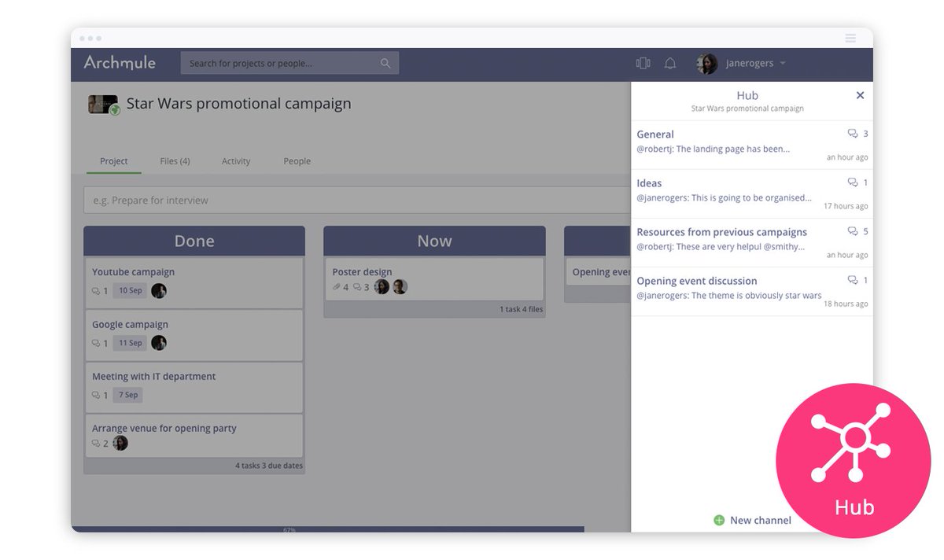The width and height of the screenshot is (944, 560).
Task: Click the comment icon on Google campaign
Action: pyautogui.click(x=96, y=343)
